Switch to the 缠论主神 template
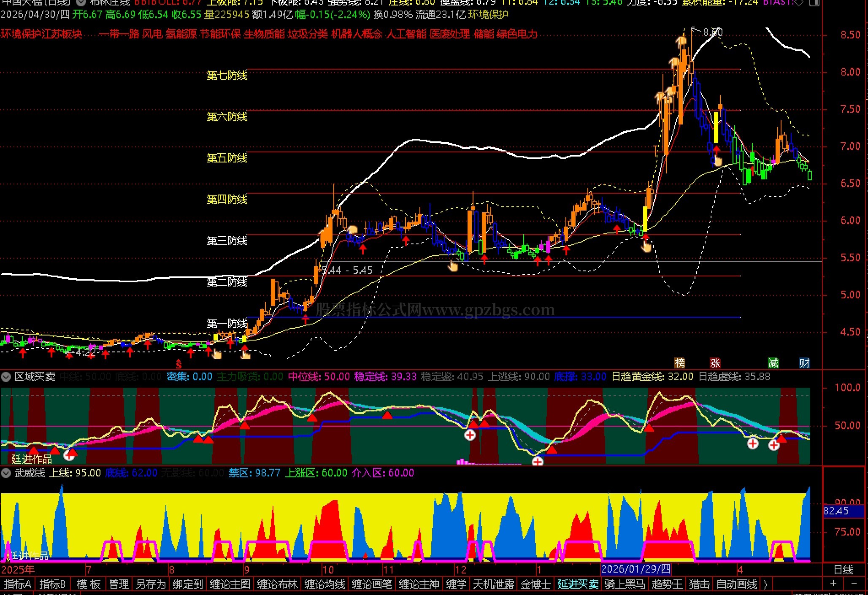Viewport: 868px width, 595px height. pyautogui.click(x=419, y=584)
